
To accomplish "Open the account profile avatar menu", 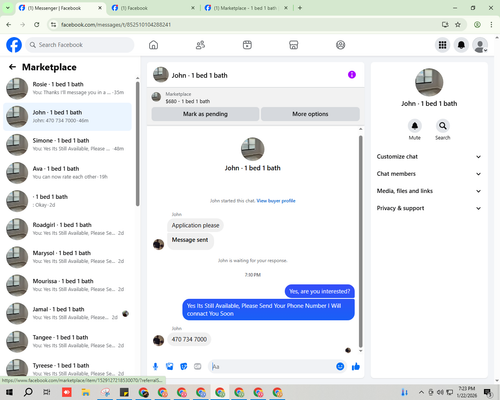I will (480, 45).
